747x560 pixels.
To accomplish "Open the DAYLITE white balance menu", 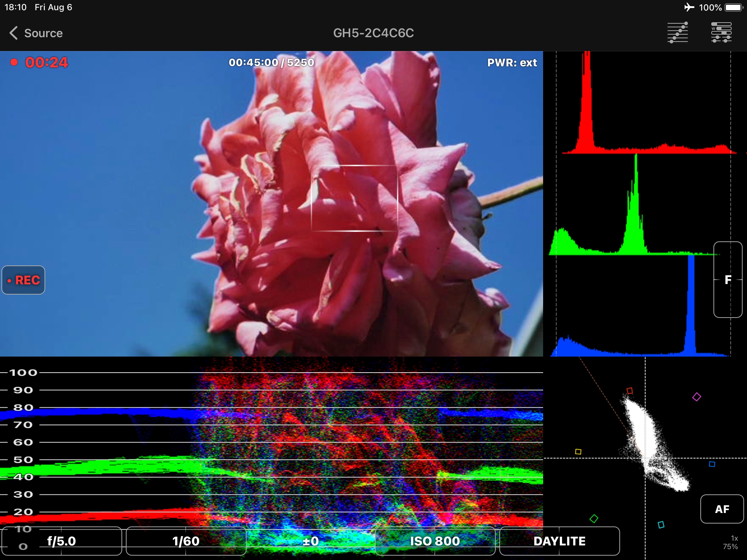I will pyautogui.click(x=559, y=541).
